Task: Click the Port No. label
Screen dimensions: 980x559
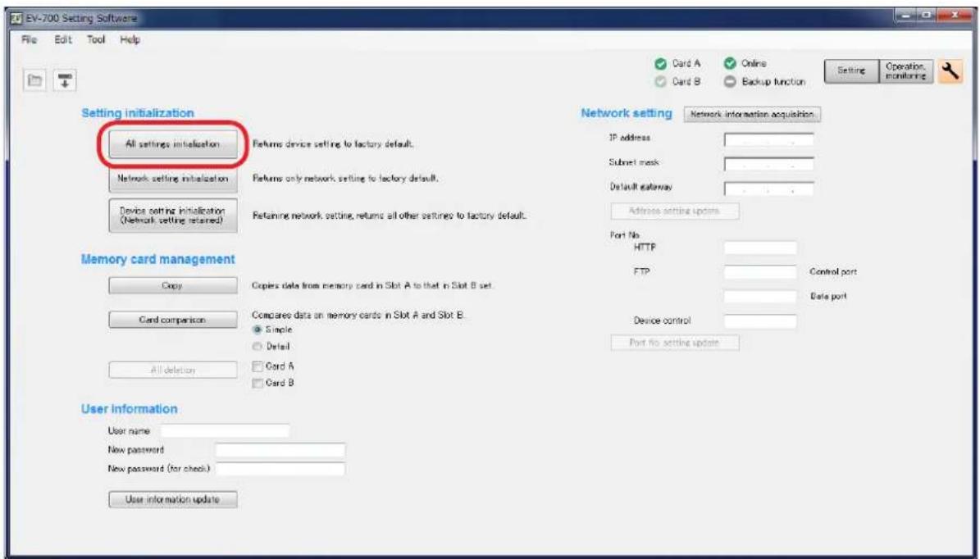Action: [624, 235]
